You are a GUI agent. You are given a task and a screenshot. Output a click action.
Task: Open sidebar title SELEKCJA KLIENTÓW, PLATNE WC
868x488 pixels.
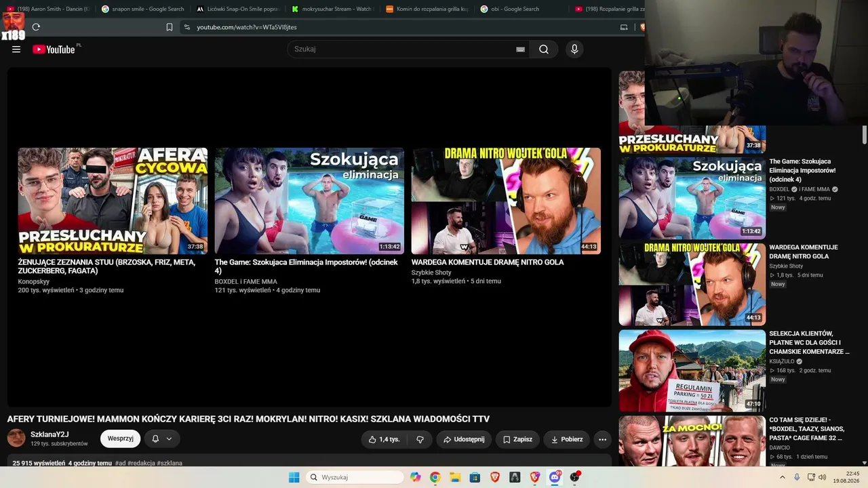pyautogui.click(x=809, y=343)
